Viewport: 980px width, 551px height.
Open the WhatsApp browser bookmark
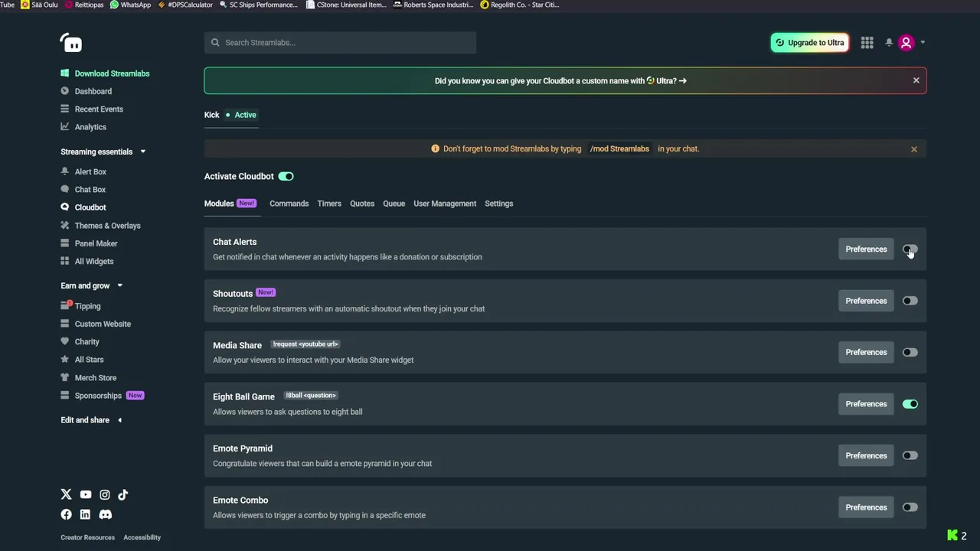130,5
